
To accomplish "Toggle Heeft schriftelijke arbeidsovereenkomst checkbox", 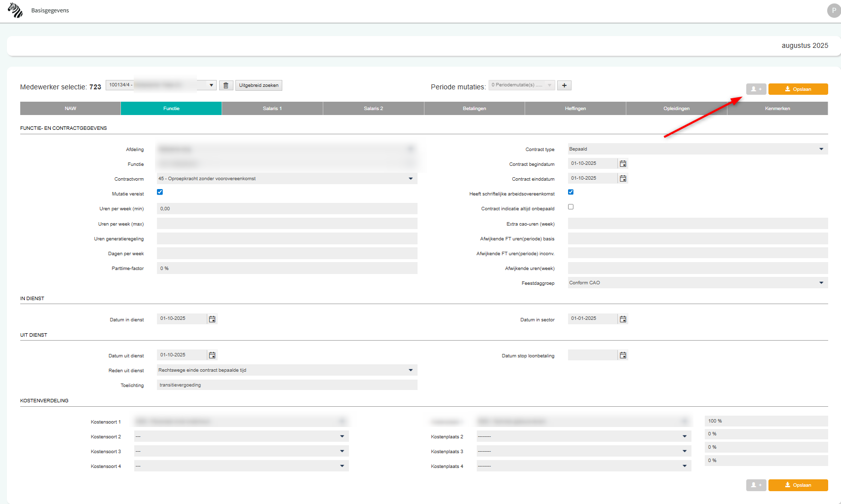I will pos(571,192).
